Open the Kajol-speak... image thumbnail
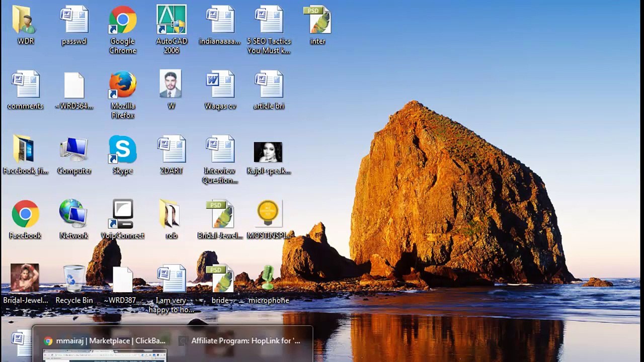This screenshot has height=362, width=644. [268, 152]
